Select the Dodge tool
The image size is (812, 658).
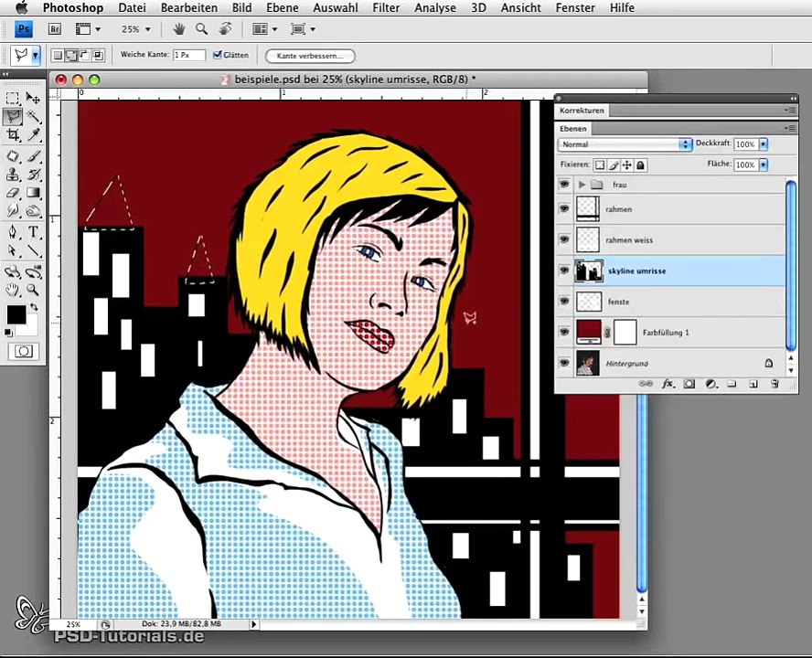point(33,211)
